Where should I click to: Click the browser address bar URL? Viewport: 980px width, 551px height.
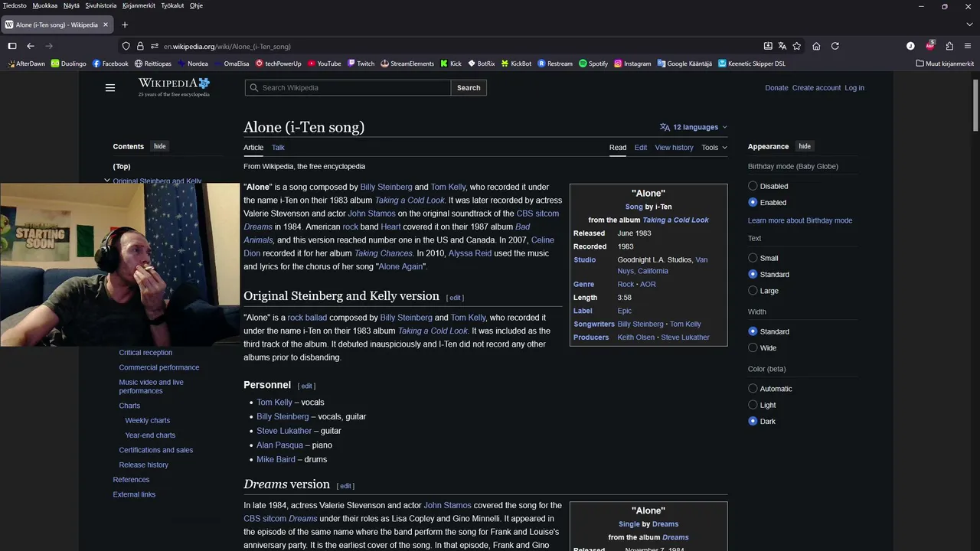coord(227,46)
